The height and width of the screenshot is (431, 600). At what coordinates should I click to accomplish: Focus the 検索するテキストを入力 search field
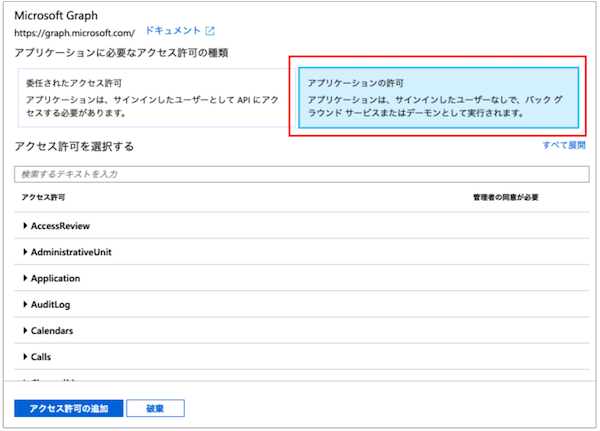(302, 174)
